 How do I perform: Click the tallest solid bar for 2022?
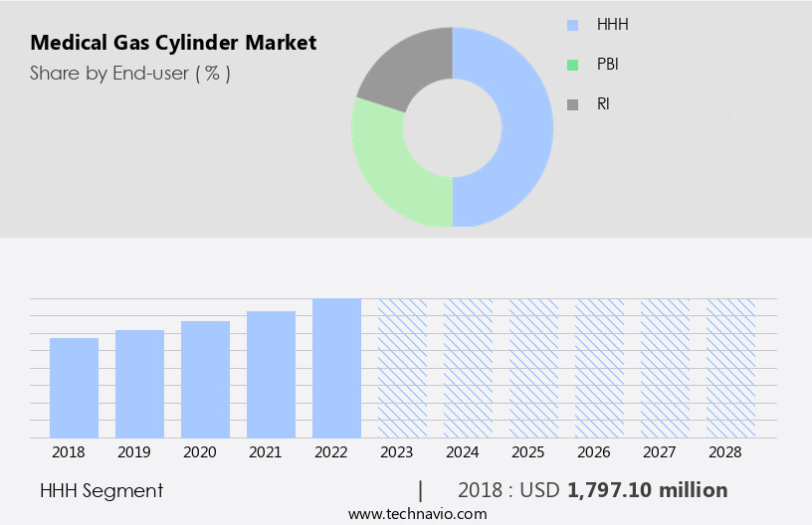[x=336, y=368]
